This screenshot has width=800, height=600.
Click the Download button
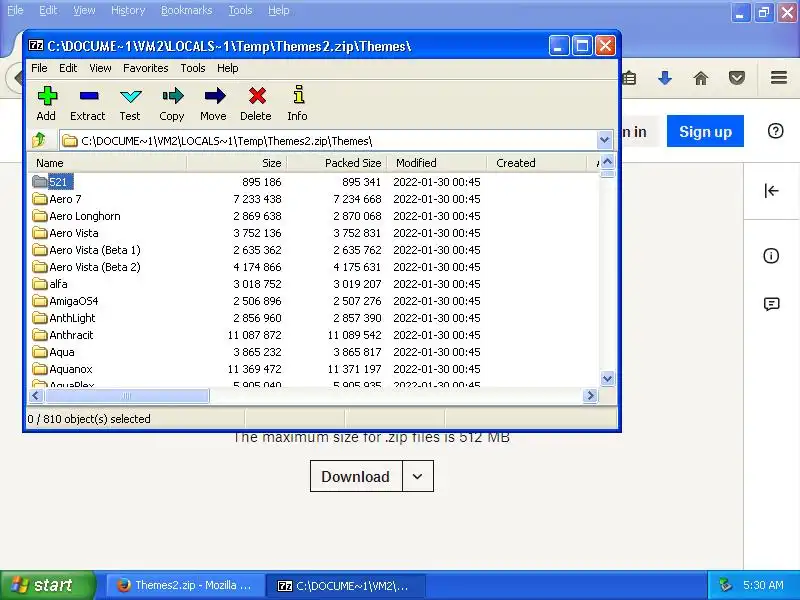(x=356, y=476)
